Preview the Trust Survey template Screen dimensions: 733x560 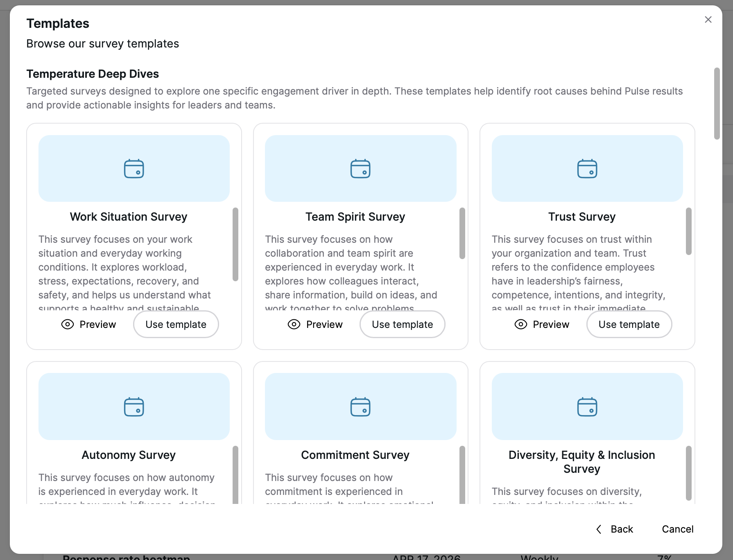pos(542,325)
